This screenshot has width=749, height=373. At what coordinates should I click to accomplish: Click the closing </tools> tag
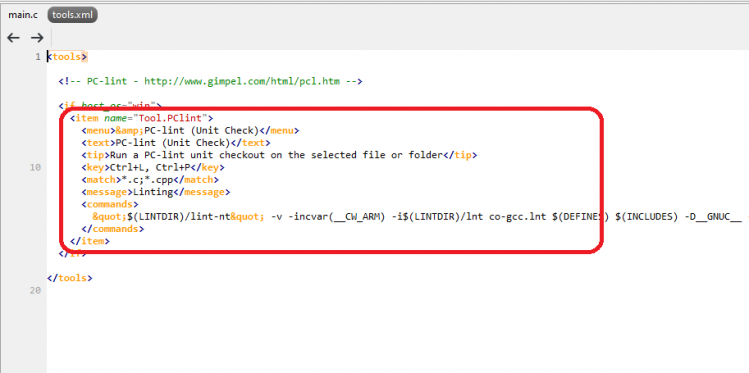point(70,278)
